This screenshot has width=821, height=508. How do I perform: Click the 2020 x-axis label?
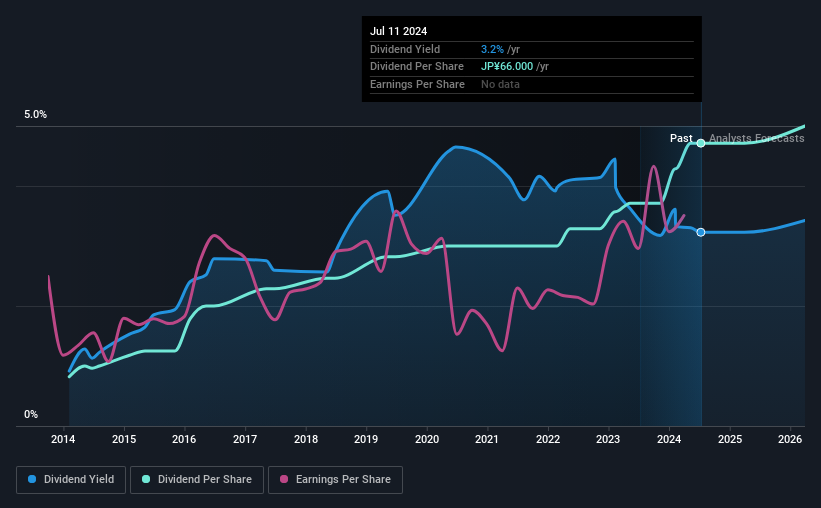(x=427, y=439)
